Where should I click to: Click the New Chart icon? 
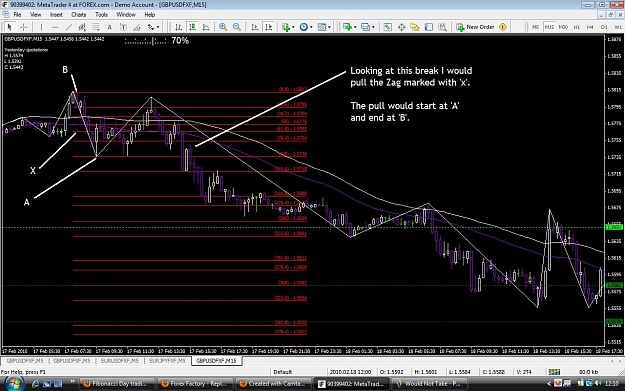pyautogui.click(x=347, y=27)
